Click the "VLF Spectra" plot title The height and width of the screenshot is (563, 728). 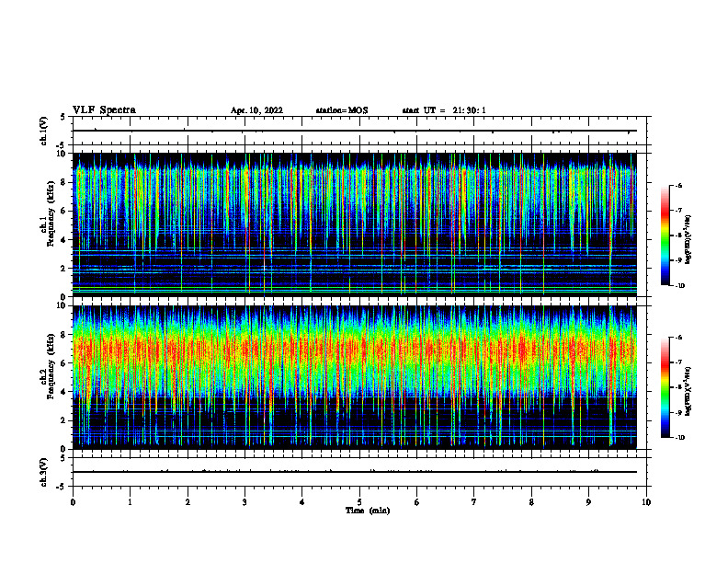[x=105, y=110]
